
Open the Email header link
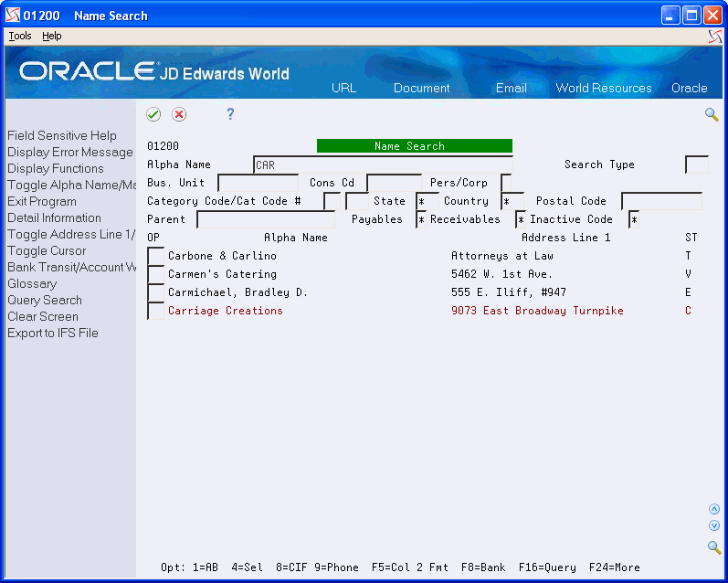(x=512, y=89)
